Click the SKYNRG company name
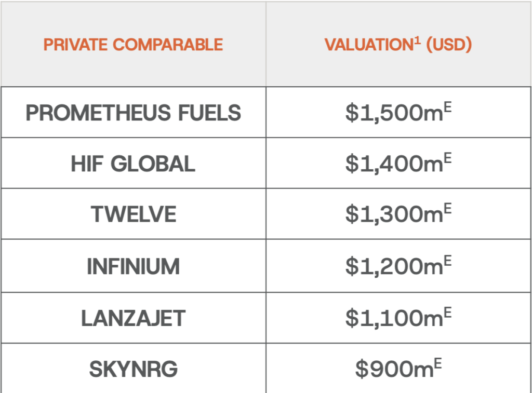The height and width of the screenshot is (393, 532). (x=133, y=369)
